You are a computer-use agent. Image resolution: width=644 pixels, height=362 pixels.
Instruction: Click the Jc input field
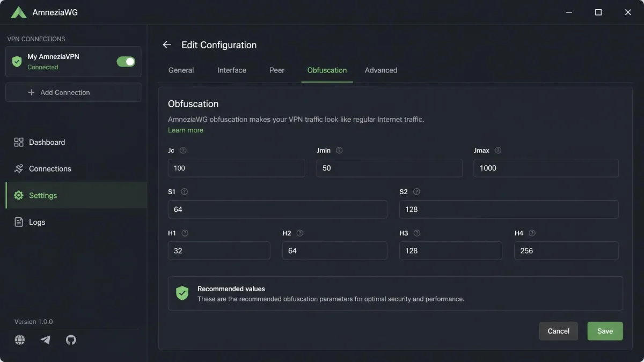click(237, 168)
